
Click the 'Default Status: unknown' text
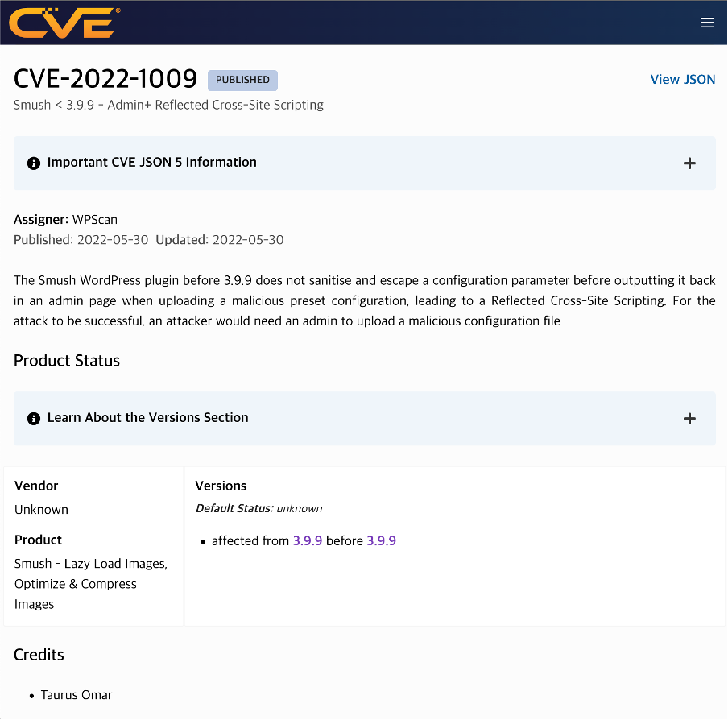click(x=259, y=508)
